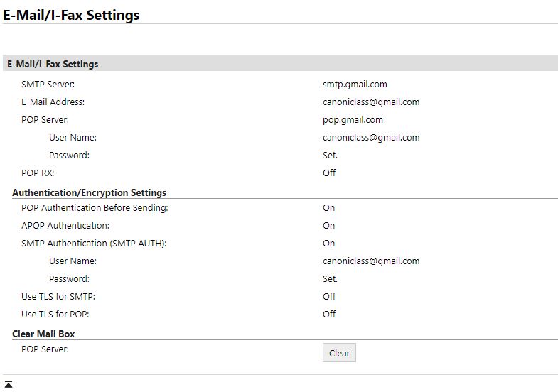This screenshot has height=392, width=558.
Task: Click the E-Mail Address value canoniclass@gmail.com
Action: point(370,102)
